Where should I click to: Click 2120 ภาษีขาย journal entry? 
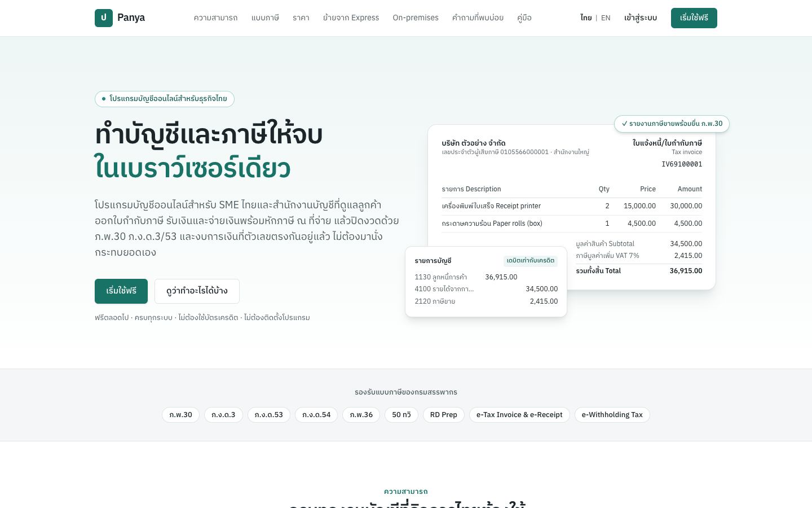(486, 301)
